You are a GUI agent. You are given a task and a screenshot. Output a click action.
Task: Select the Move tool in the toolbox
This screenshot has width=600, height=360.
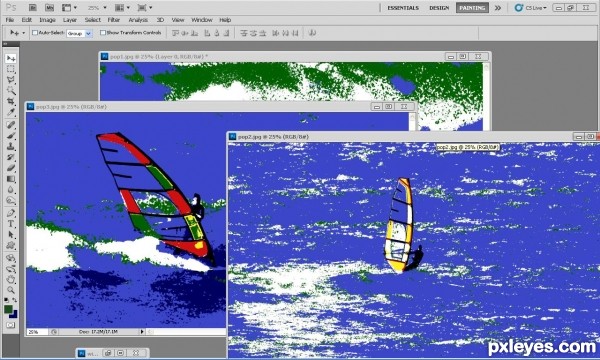pos(11,58)
